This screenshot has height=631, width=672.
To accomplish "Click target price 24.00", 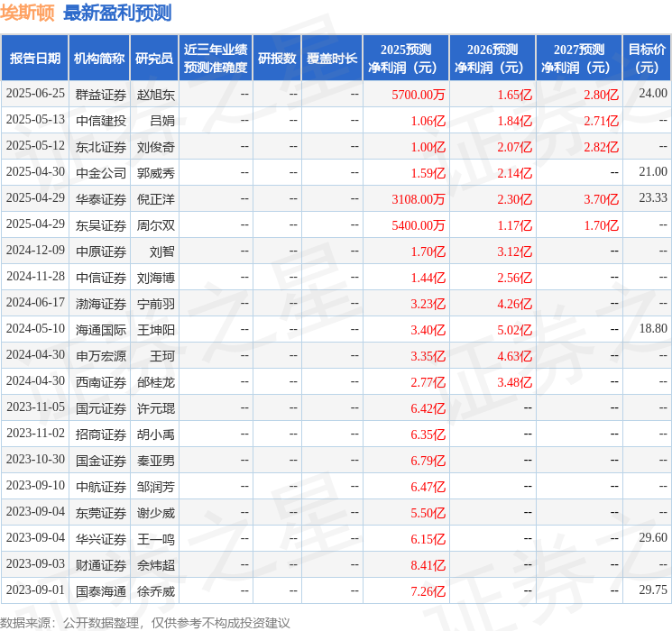I will [x=653, y=94].
